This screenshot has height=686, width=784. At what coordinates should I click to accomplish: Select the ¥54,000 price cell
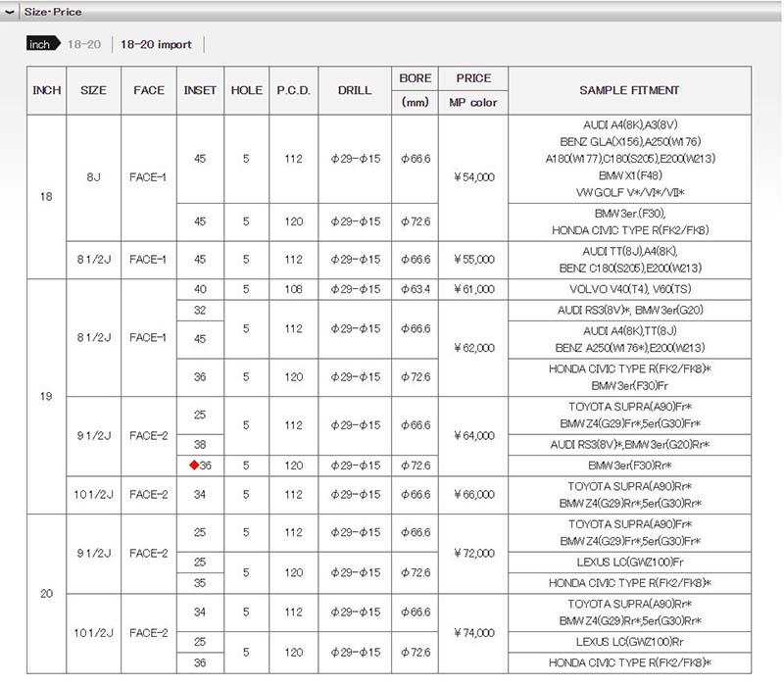pyautogui.click(x=473, y=176)
